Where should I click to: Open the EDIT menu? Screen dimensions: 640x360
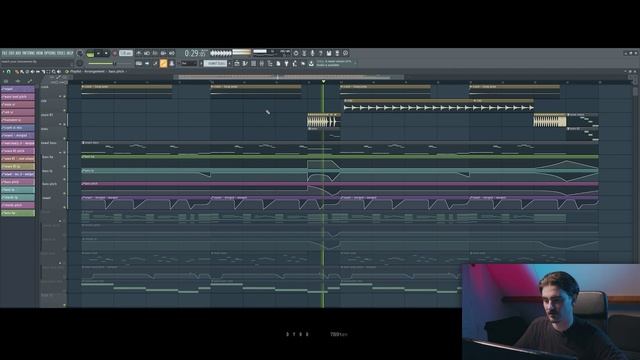coord(12,53)
